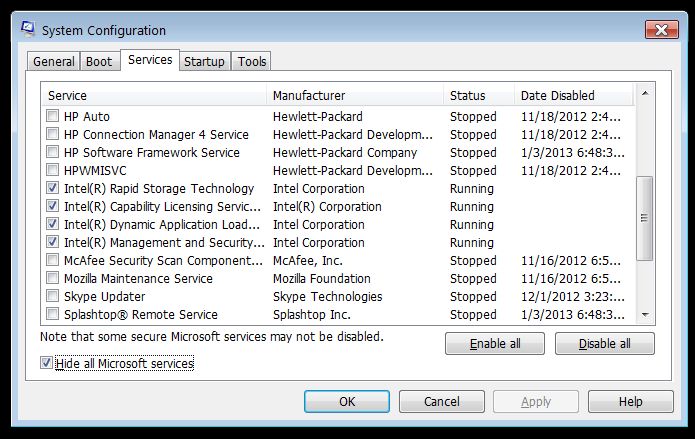
Task: Click the scrollbar up arrow
Action: coord(645,93)
